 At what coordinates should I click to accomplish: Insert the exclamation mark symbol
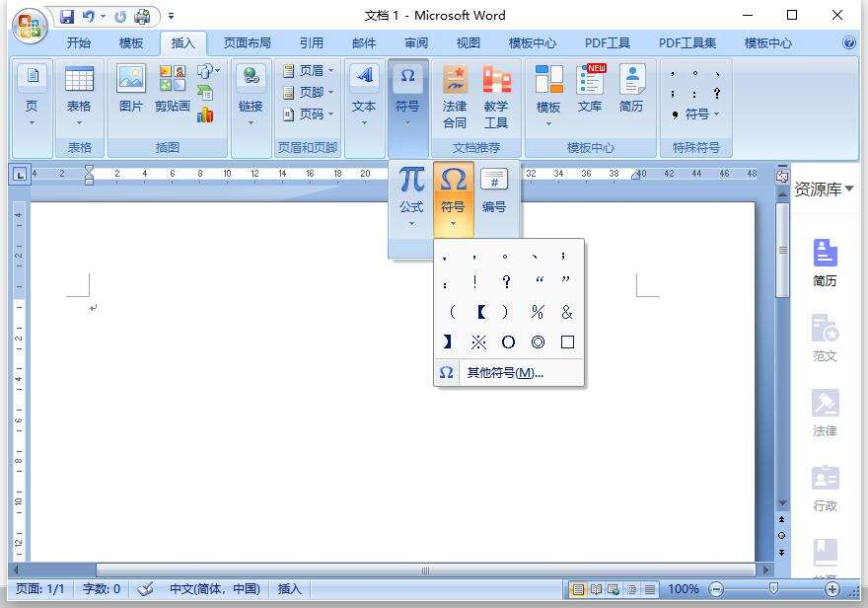(x=474, y=282)
